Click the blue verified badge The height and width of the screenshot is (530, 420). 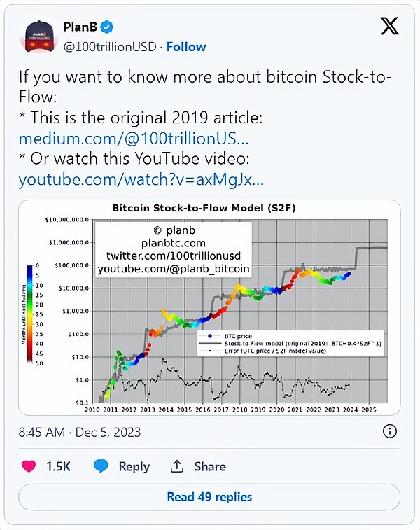107,27
